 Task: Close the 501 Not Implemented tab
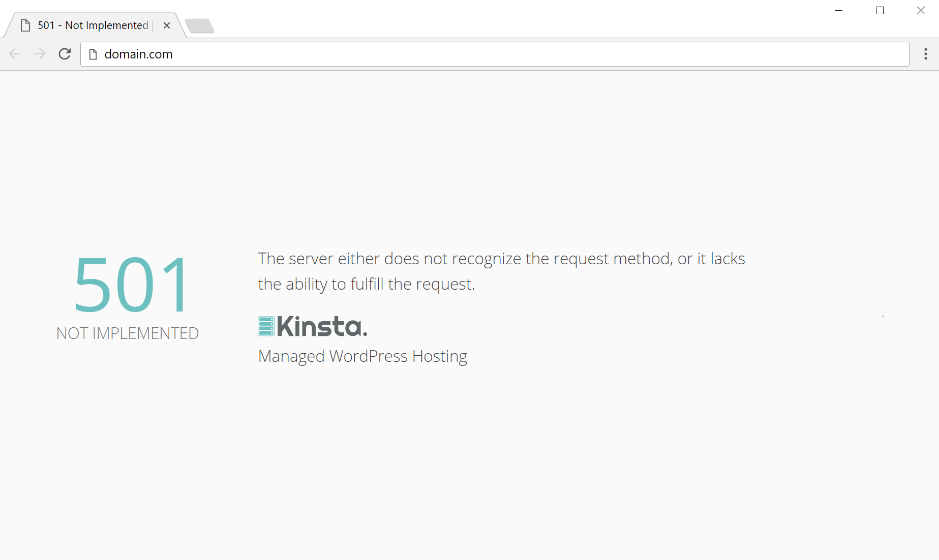[x=167, y=25]
